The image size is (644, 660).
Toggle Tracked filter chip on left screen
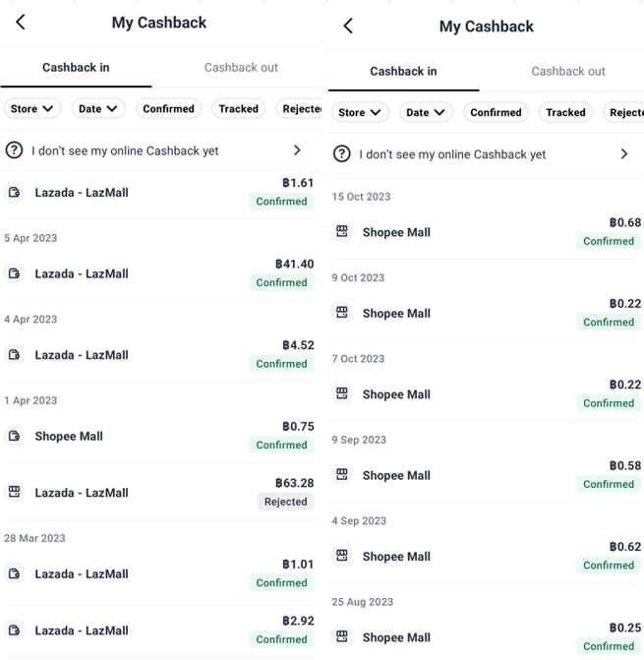[x=239, y=108]
